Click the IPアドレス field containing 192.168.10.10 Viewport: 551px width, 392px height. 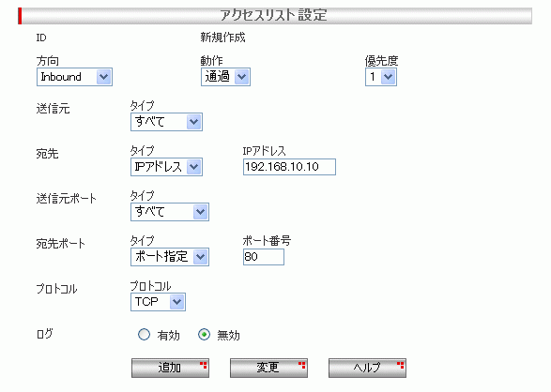click(x=289, y=167)
